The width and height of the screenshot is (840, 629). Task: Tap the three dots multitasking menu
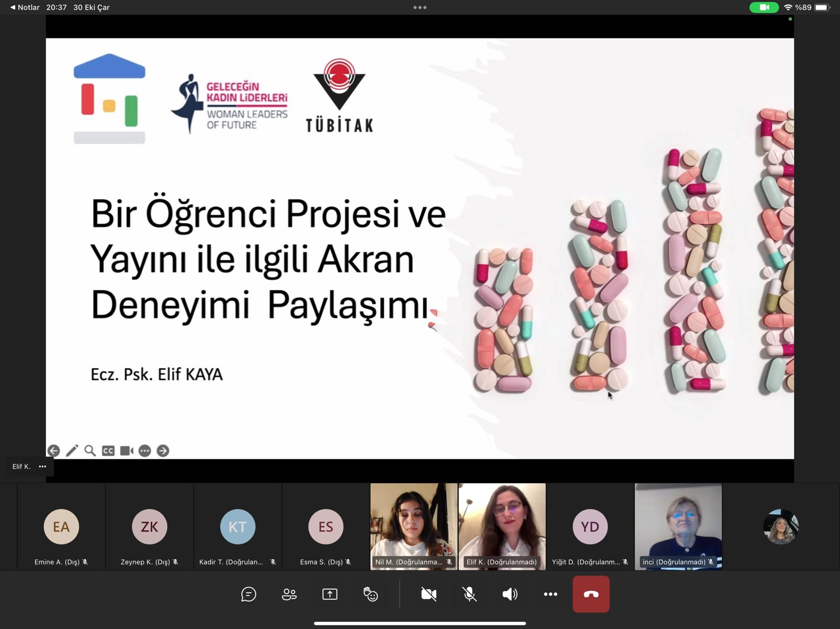click(420, 7)
